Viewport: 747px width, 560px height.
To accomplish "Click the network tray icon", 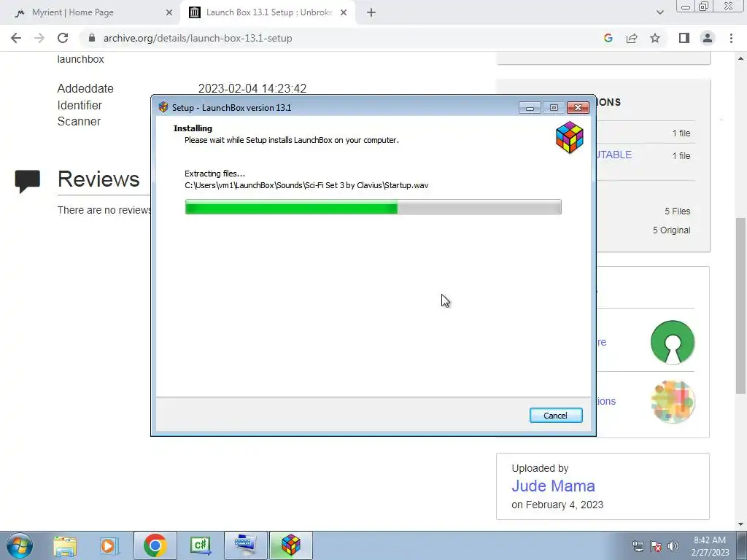I will 638,546.
